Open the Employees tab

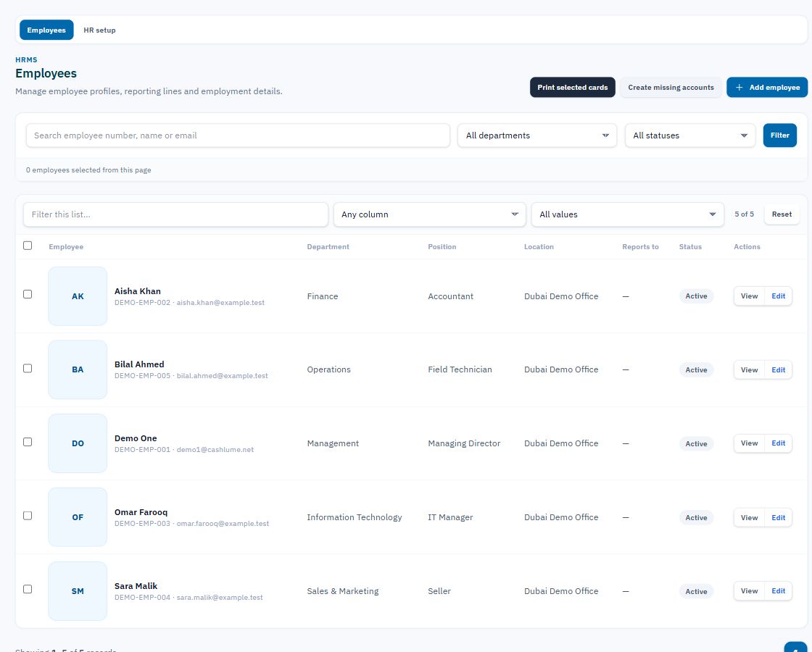pos(46,30)
